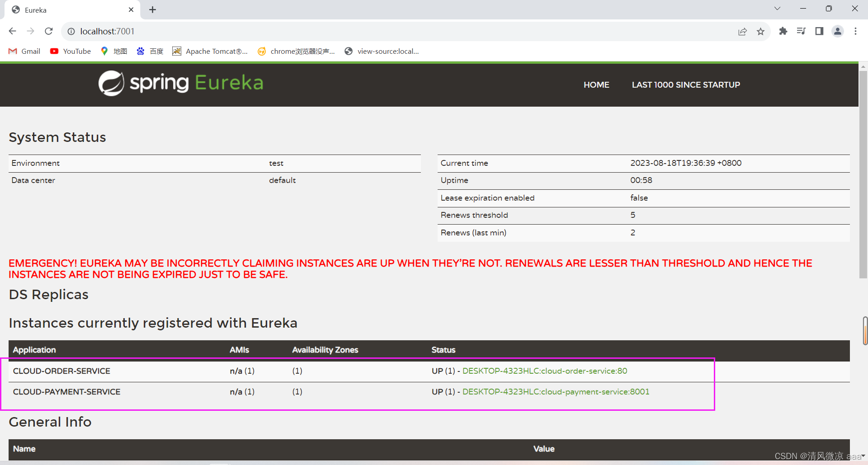Viewport: 868px width, 465px height.
Task: Click Lease expiration enabled label
Action: pyautogui.click(x=487, y=197)
